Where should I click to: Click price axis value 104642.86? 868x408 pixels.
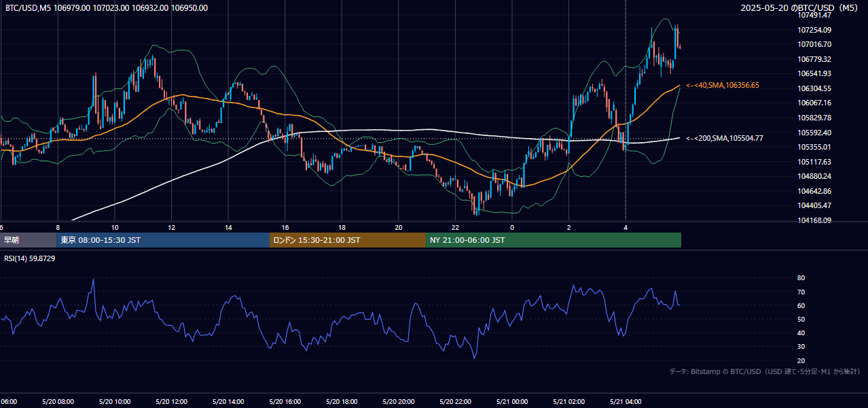[814, 191]
